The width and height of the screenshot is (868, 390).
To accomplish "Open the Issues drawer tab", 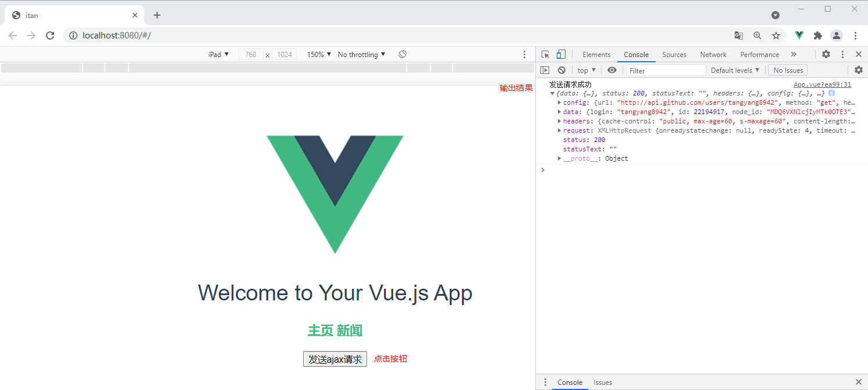I will coord(603,382).
